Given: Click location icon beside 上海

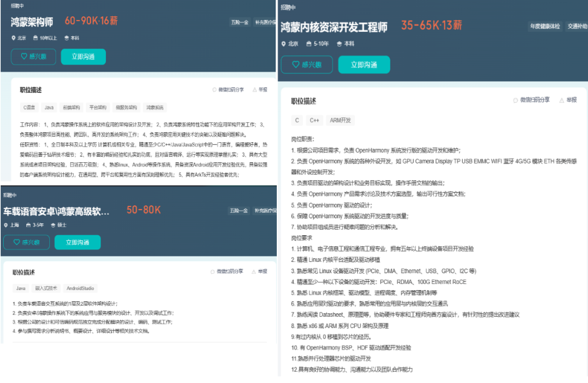Looking at the screenshot, I should pos(6,225).
